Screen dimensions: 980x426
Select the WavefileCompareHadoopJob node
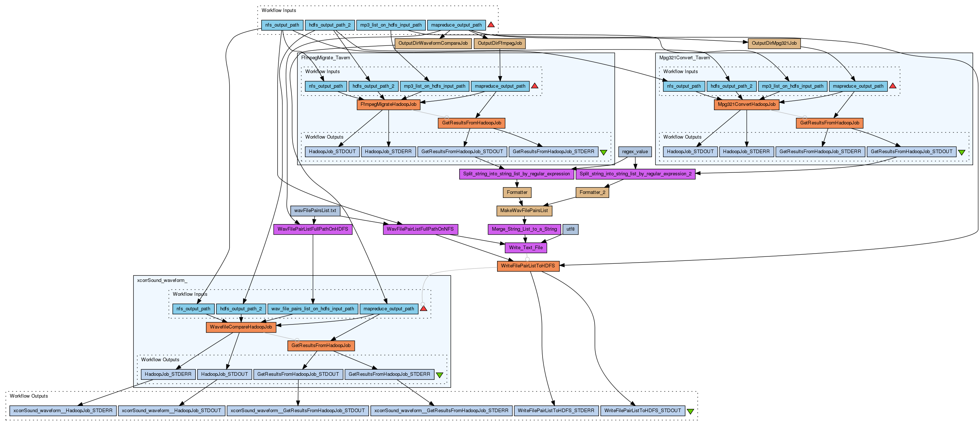[x=241, y=327]
